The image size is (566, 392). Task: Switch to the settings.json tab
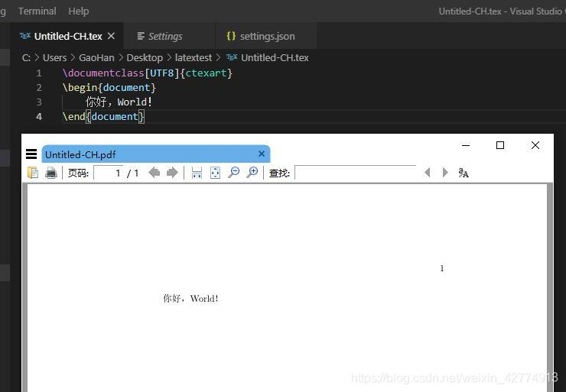click(x=267, y=37)
